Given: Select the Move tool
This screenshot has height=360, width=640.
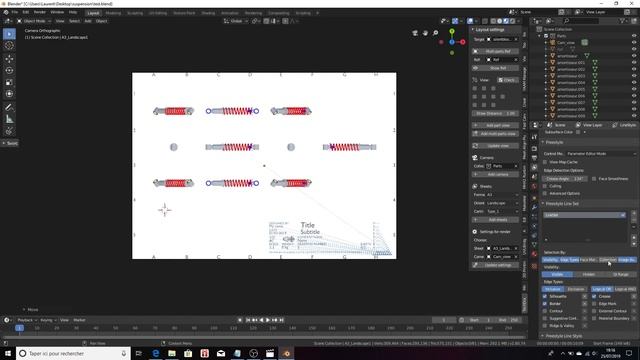Looking at the screenshot, I should (9, 59).
